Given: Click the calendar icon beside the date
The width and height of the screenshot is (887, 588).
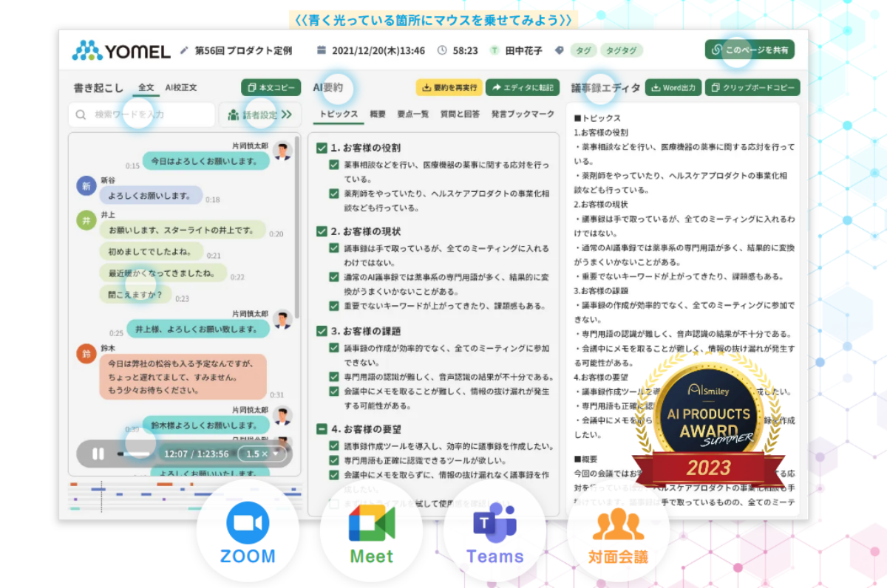Looking at the screenshot, I should [321, 51].
